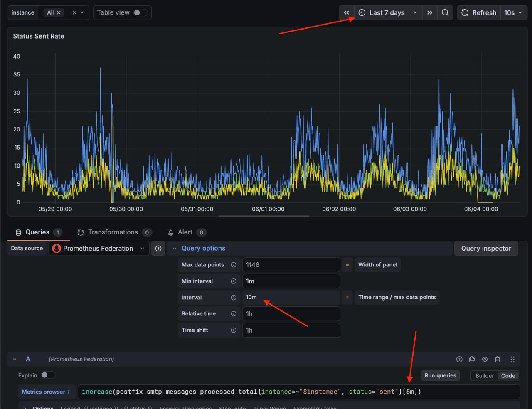Collapse the Query options section

tap(199, 249)
